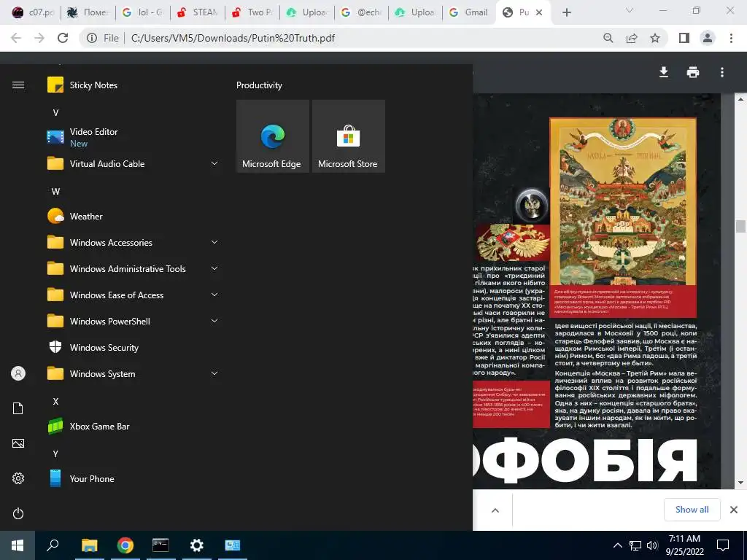This screenshot has width=747, height=560.
Task: Close the current PDF tab
Action: (x=539, y=12)
